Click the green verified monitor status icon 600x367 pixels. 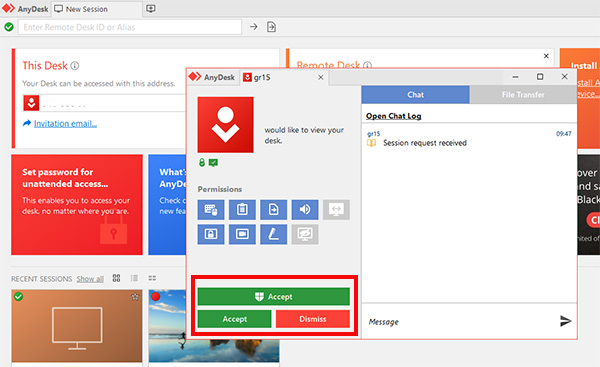click(214, 163)
